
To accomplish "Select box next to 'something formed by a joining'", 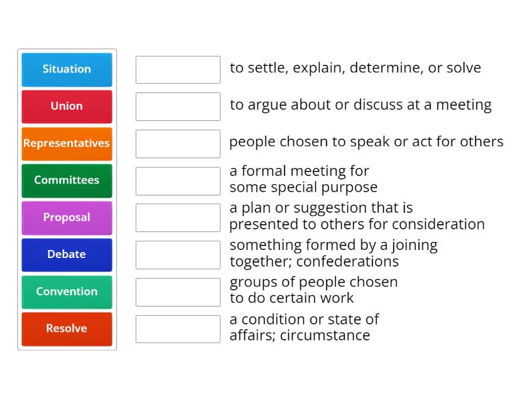I will click(x=178, y=255).
